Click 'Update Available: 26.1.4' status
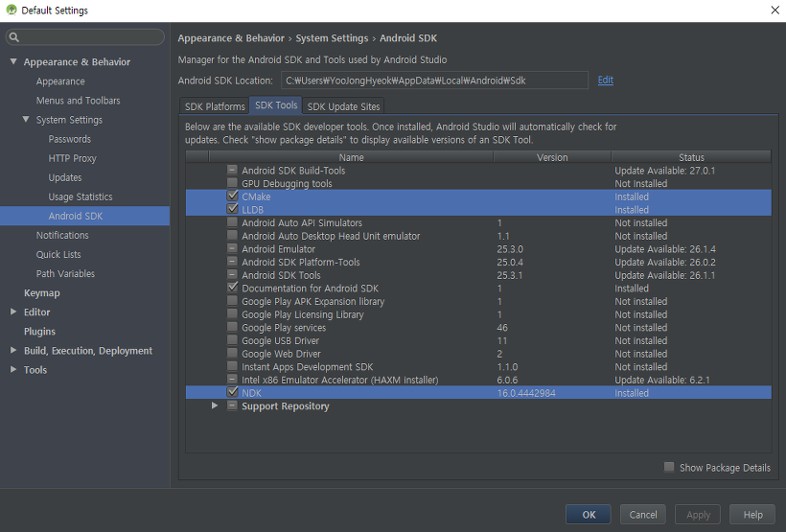 (665, 249)
